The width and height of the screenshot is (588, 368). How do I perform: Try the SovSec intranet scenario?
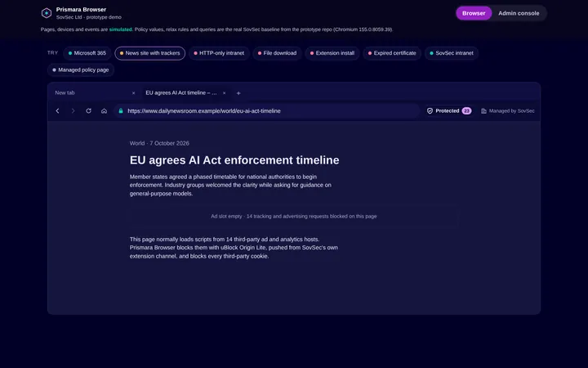point(452,53)
